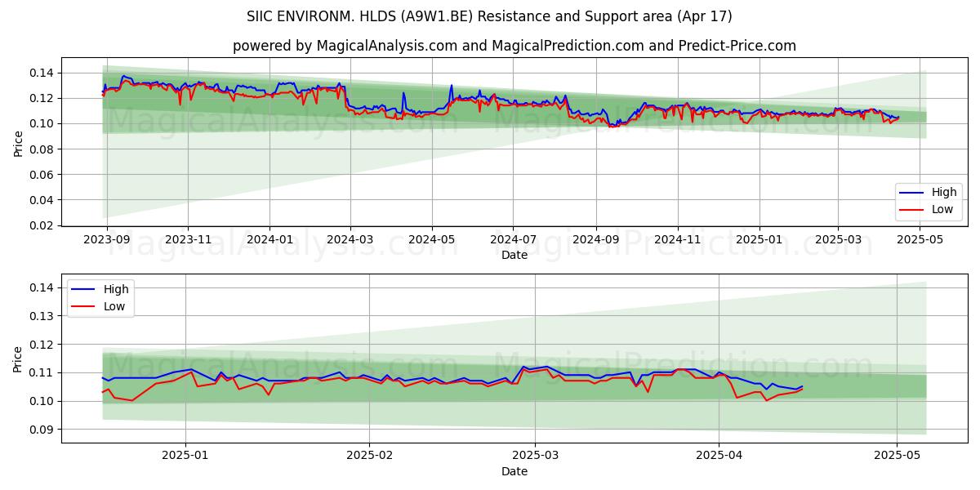Click the bottom chart 2025-05 tick label
The width and height of the screenshot is (980, 490).
897,456
